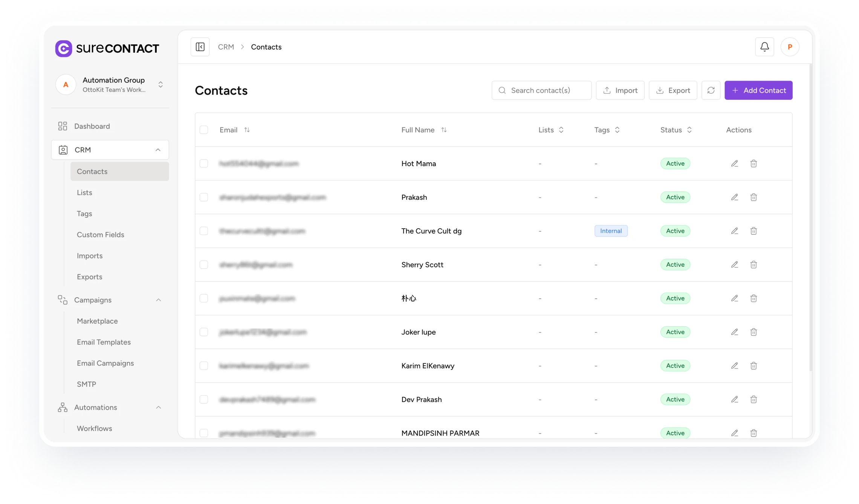Open the profile avatar menu
This screenshot has height=504, width=859.
coord(790,47)
